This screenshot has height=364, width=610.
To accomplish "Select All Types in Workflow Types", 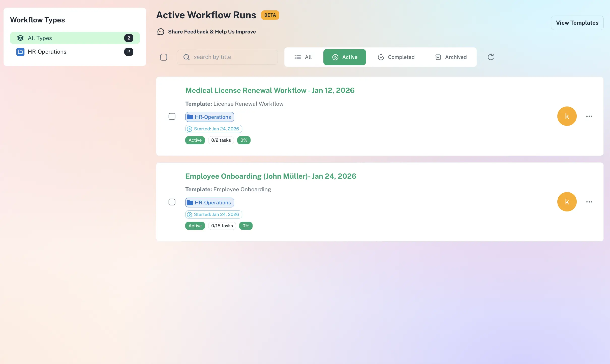I will tap(75, 38).
